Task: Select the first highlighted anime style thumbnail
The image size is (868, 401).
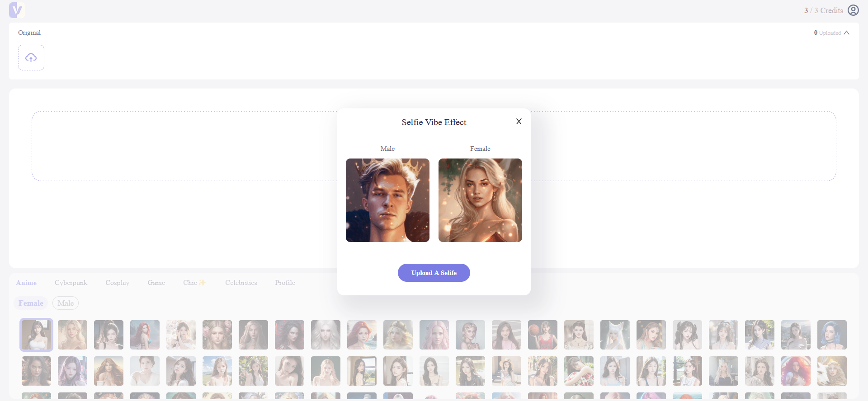Action: (36, 335)
